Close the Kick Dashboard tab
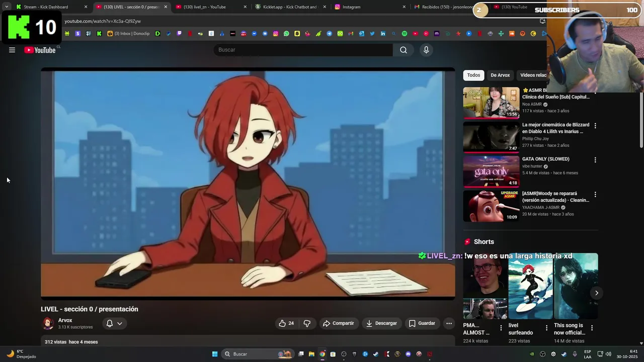The image size is (644, 362). tap(86, 7)
